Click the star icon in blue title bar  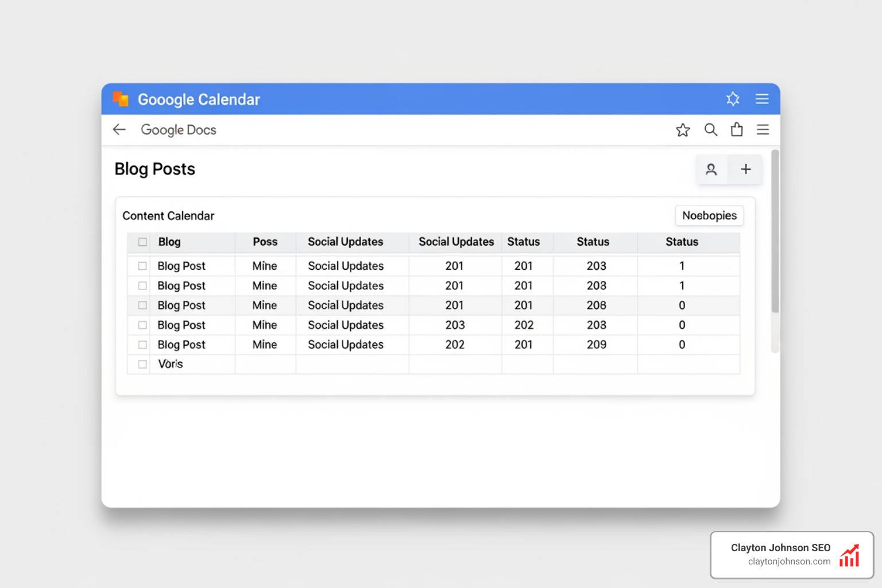[x=733, y=99]
